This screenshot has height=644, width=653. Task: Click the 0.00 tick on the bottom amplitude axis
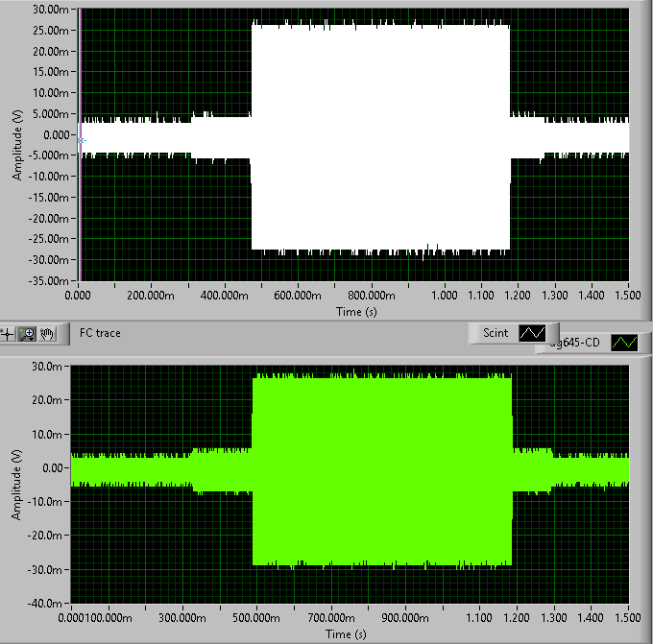pyautogui.click(x=52, y=468)
